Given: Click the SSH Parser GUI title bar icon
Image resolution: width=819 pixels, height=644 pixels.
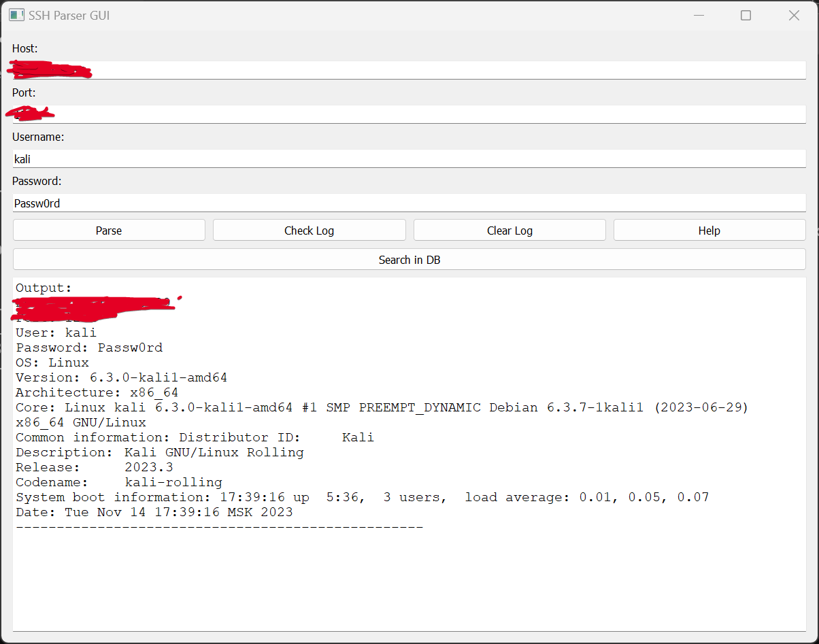Looking at the screenshot, I should (16, 14).
